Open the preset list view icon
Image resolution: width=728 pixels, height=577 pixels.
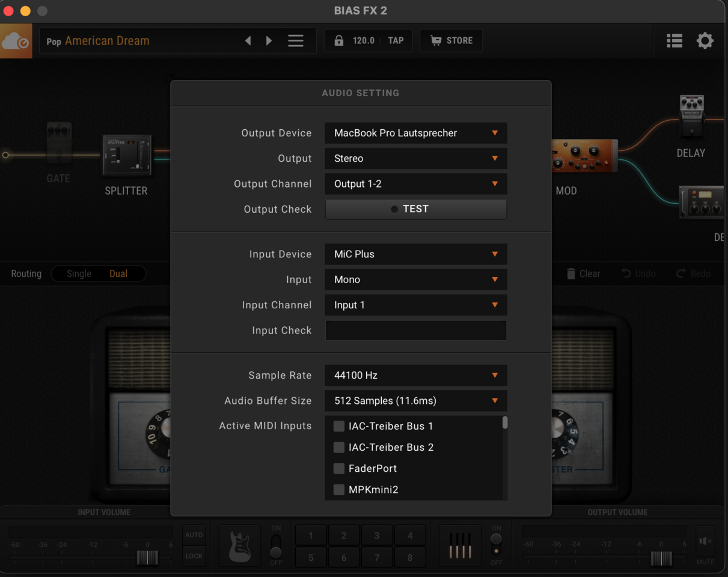pos(674,41)
